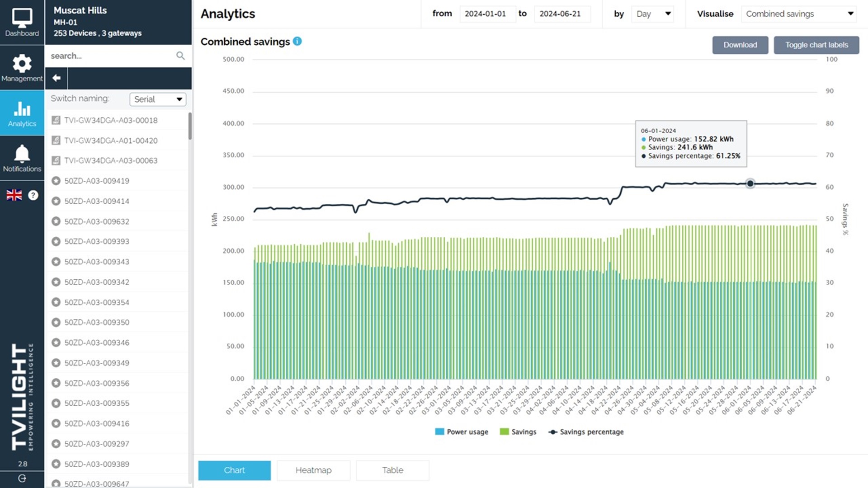Select device 50ZD-A03-009343

click(117, 262)
